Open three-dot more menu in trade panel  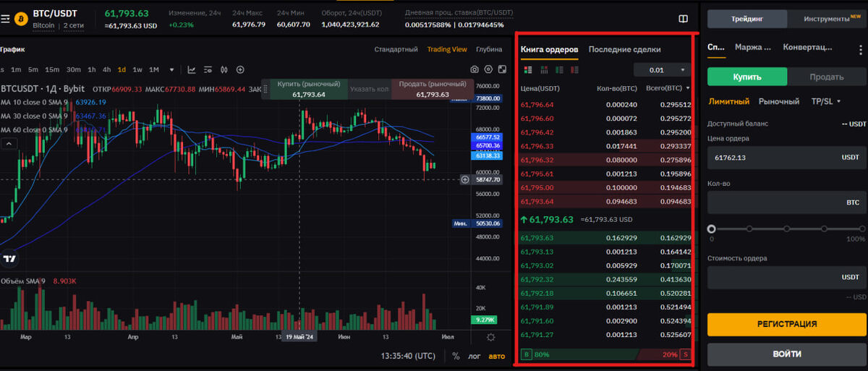(x=860, y=49)
